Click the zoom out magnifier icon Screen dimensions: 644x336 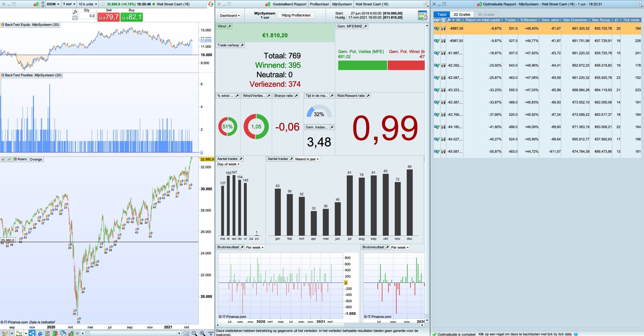(194, 333)
